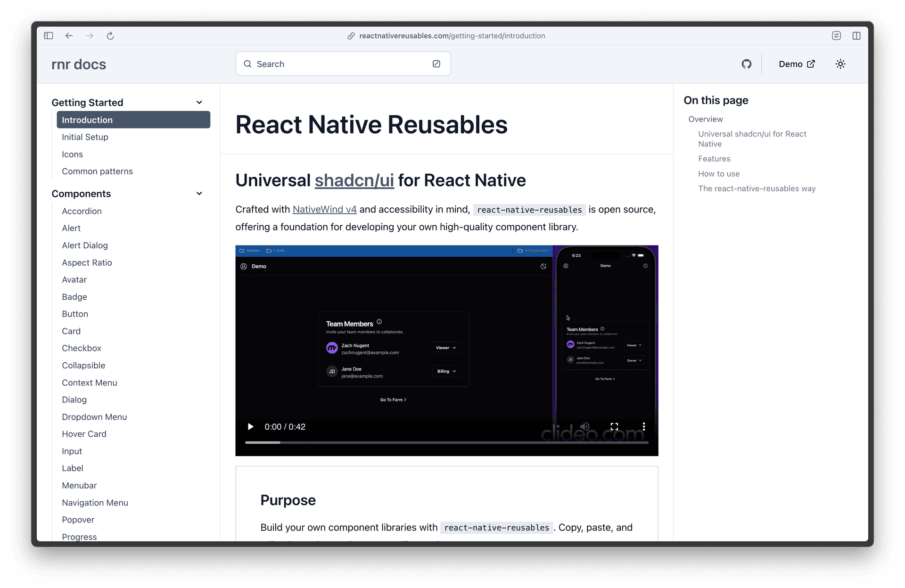Jump to Features in page outline

point(714,159)
